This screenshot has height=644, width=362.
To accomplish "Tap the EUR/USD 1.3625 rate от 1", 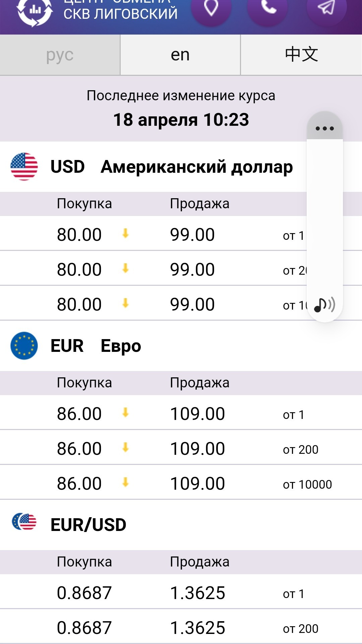I will tap(197, 593).
